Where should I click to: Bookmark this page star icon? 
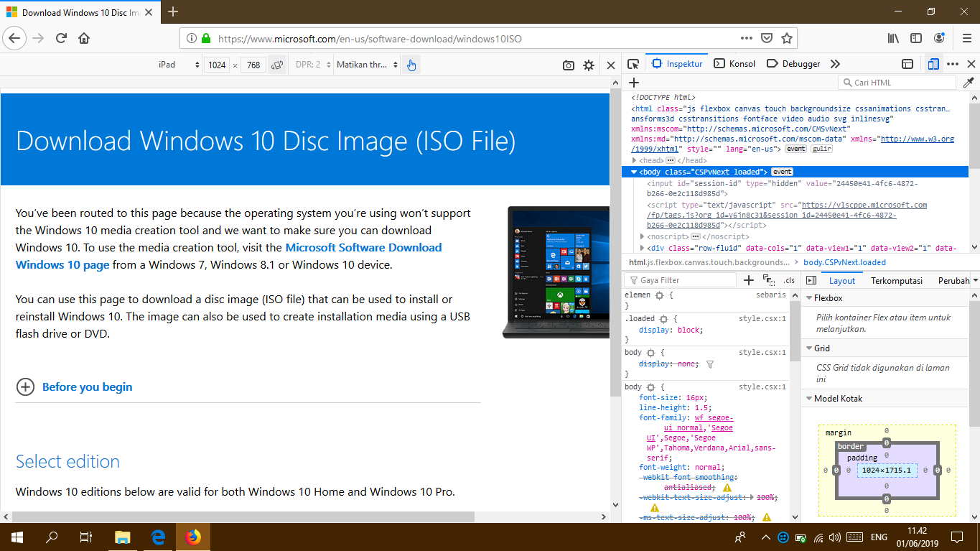click(x=787, y=38)
